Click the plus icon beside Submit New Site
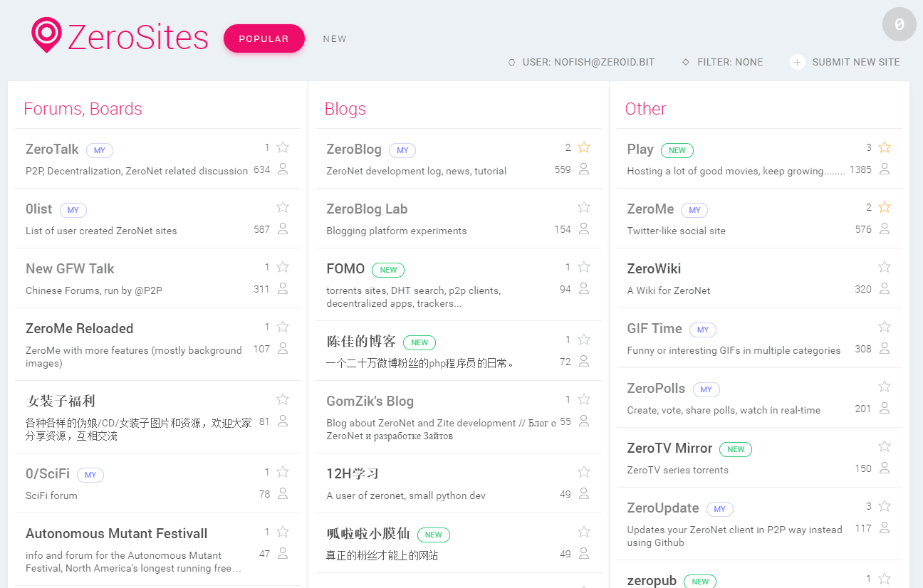 click(797, 62)
